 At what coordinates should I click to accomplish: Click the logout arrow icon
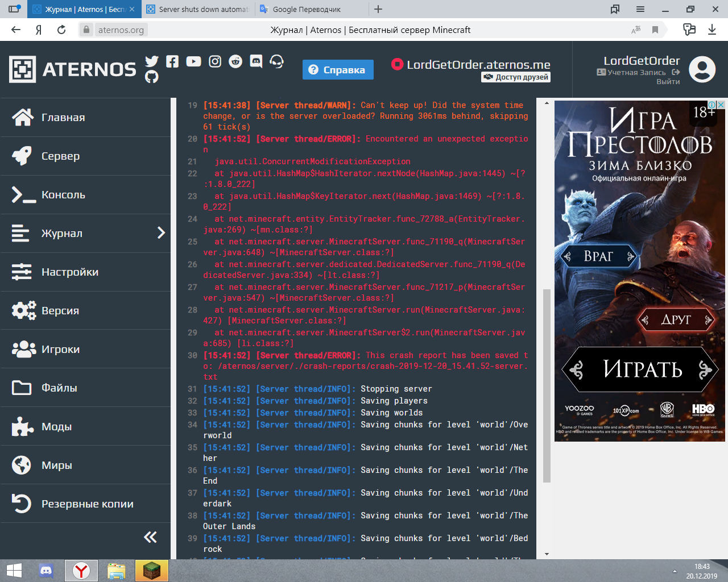pyautogui.click(x=676, y=72)
